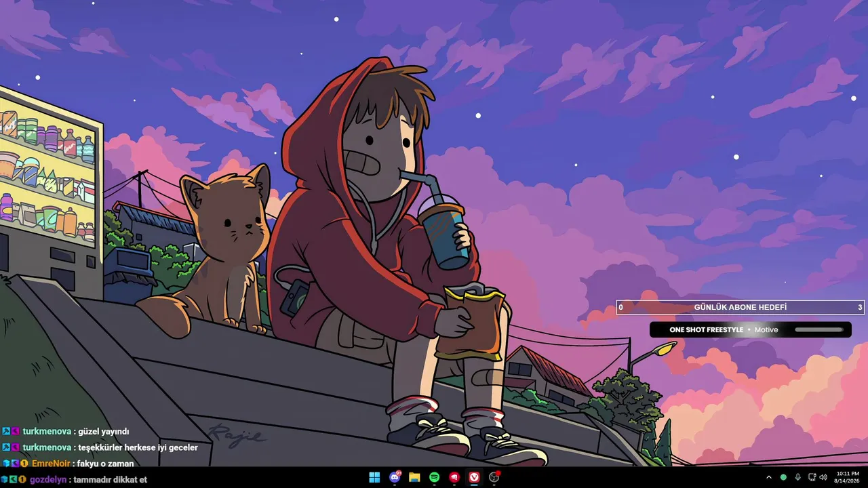Click the artist name Motive

pyautogui.click(x=766, y=330)
